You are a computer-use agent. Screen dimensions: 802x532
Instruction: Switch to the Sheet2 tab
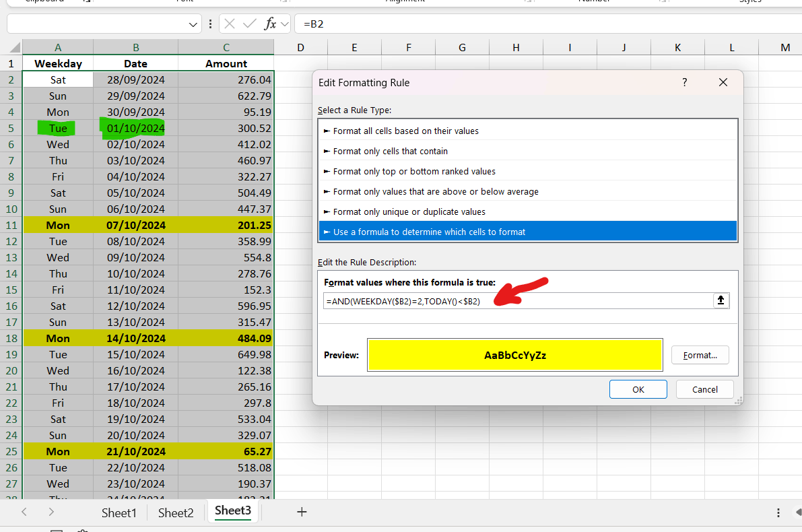(176, 512)
